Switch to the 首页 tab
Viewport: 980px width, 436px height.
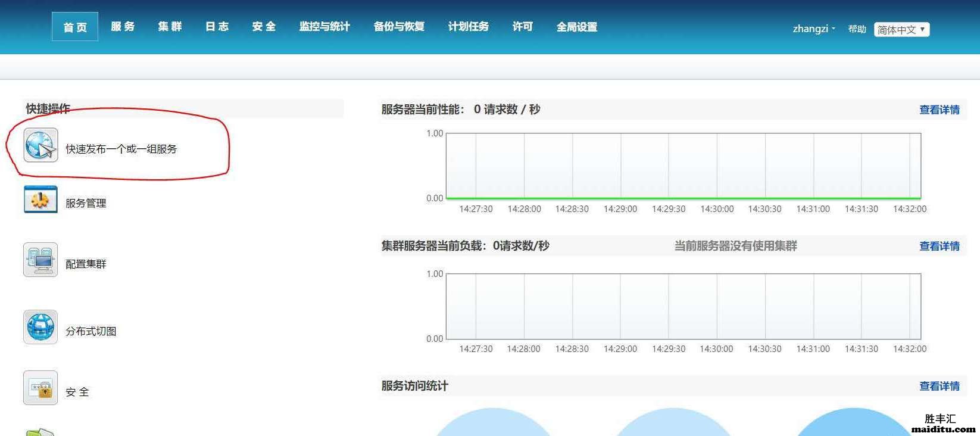75,27
